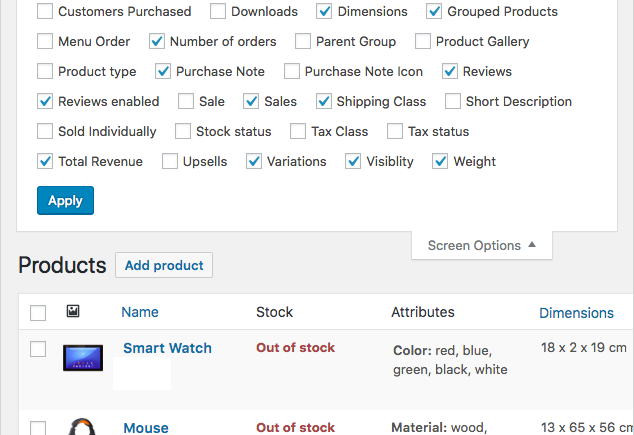Check the Purchase Note Icon option
Viewport: 634px width, 435px height.
pyautogui.click(x=292, y=71)
